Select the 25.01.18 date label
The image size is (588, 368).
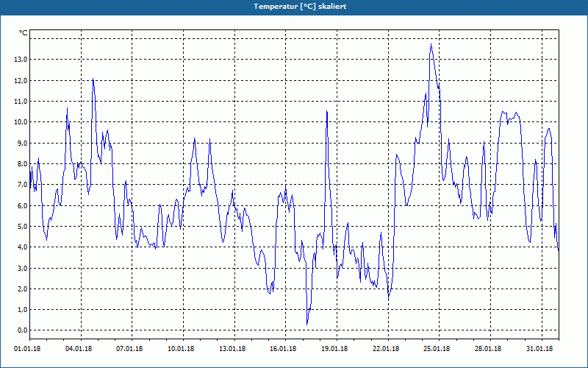coord(437,348)
